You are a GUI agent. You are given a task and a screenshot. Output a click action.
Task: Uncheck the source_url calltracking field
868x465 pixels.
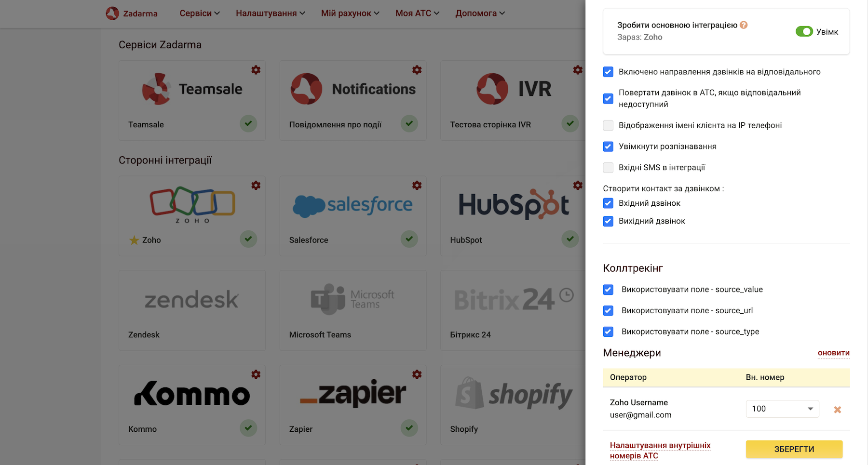608,311
